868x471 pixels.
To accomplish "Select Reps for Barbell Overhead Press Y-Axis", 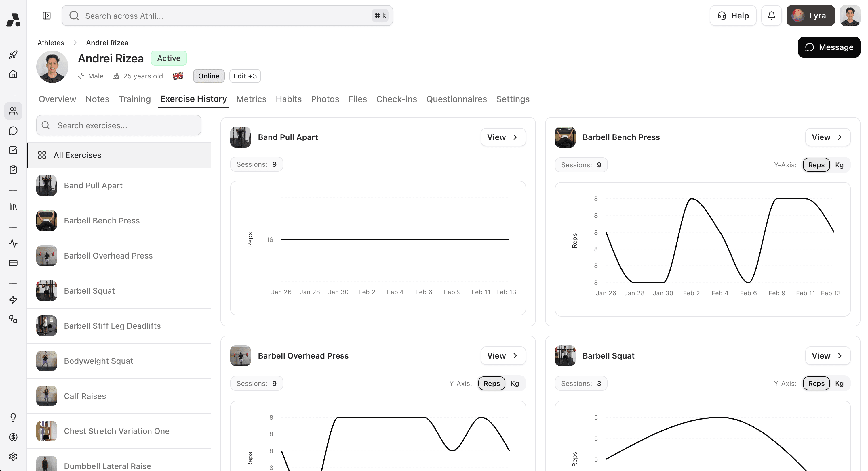I will point(491,383).
